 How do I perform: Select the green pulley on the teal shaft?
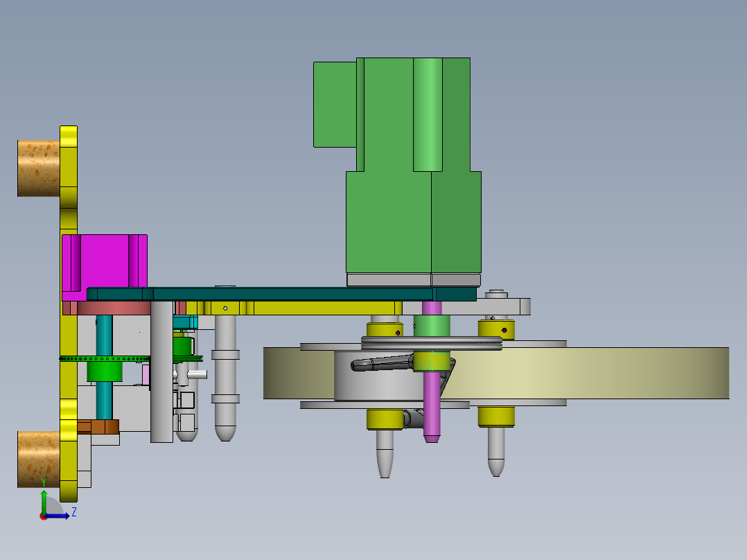[105, 371]
